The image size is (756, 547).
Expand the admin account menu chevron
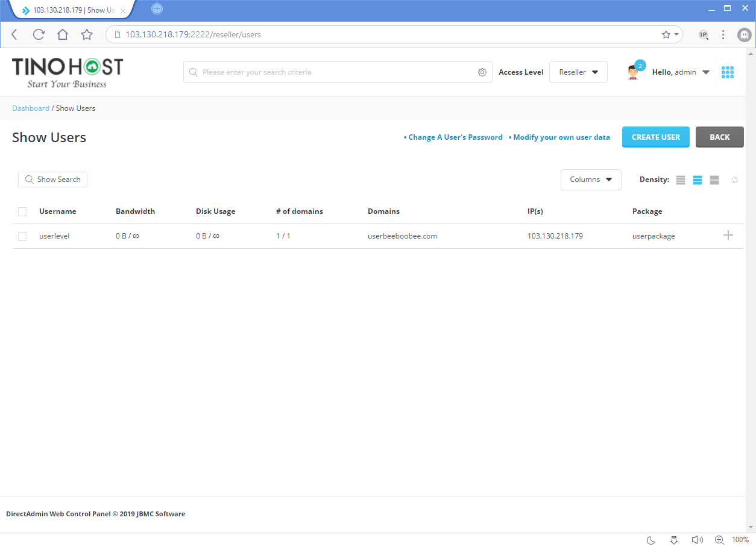tap(705, 72)
